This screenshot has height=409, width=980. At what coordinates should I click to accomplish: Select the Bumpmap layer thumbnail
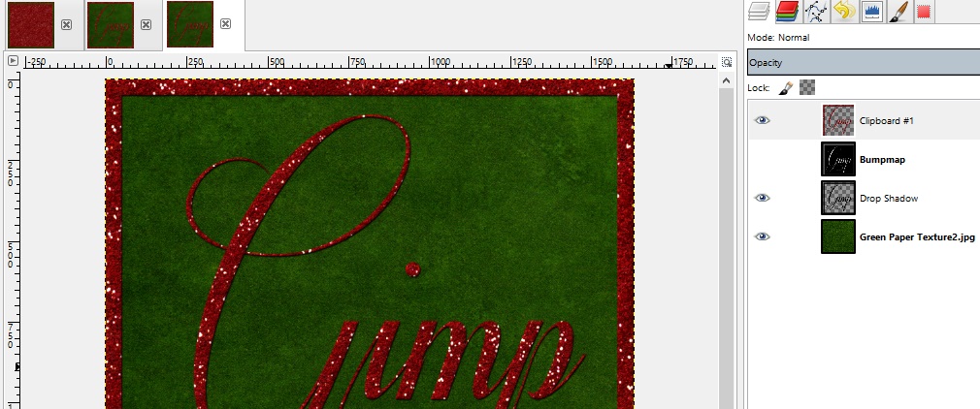(x=838, y=159)
